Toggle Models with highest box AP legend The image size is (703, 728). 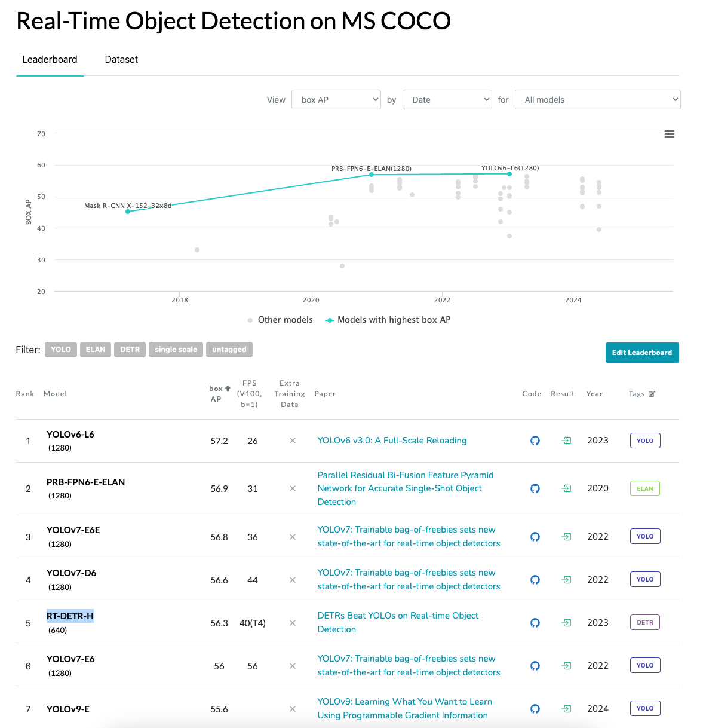coord(388,320)
